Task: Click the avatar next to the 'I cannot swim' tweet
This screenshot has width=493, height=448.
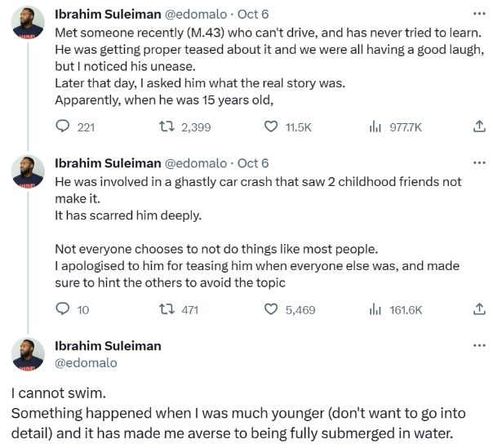Action: coord(28,353)
